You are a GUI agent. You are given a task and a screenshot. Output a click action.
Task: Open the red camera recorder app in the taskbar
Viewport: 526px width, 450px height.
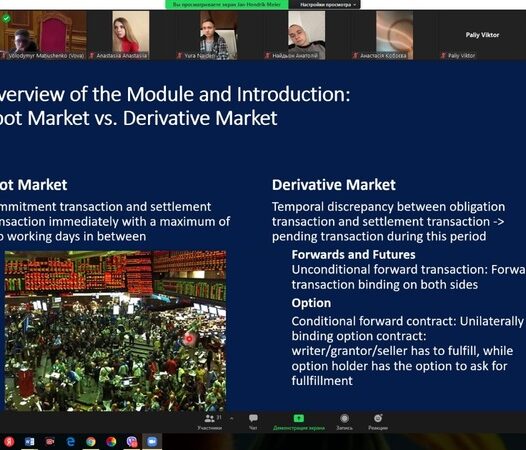click(x=50, y=442)
